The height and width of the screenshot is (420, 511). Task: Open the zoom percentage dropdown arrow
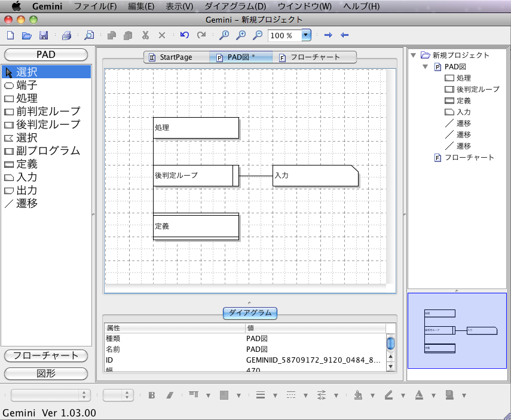306,35
